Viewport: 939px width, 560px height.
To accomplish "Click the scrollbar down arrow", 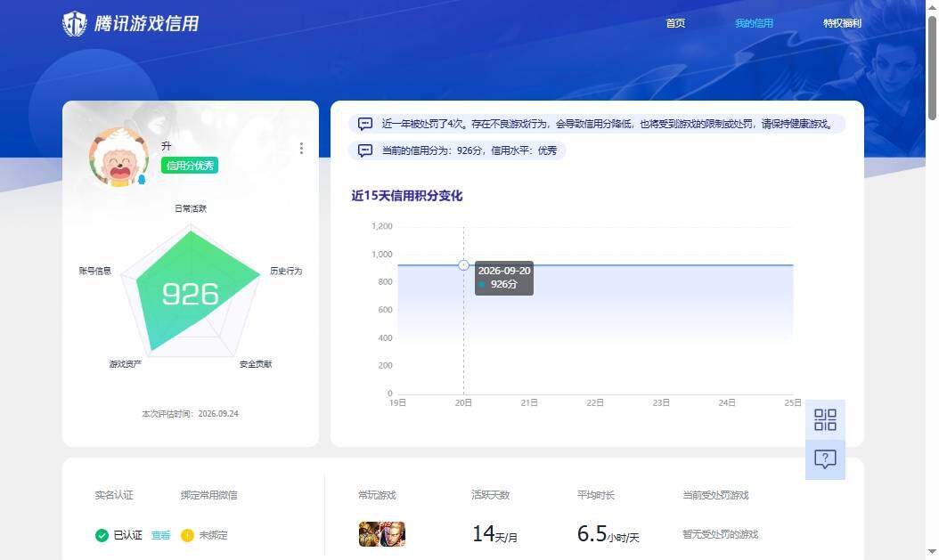I will [933, 552].
